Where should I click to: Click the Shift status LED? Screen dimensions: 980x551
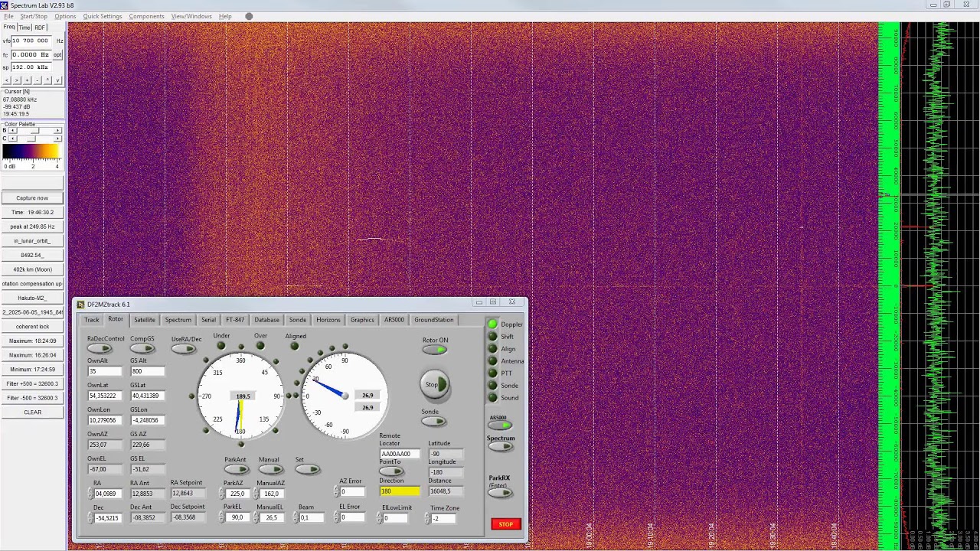coord(493,337)
